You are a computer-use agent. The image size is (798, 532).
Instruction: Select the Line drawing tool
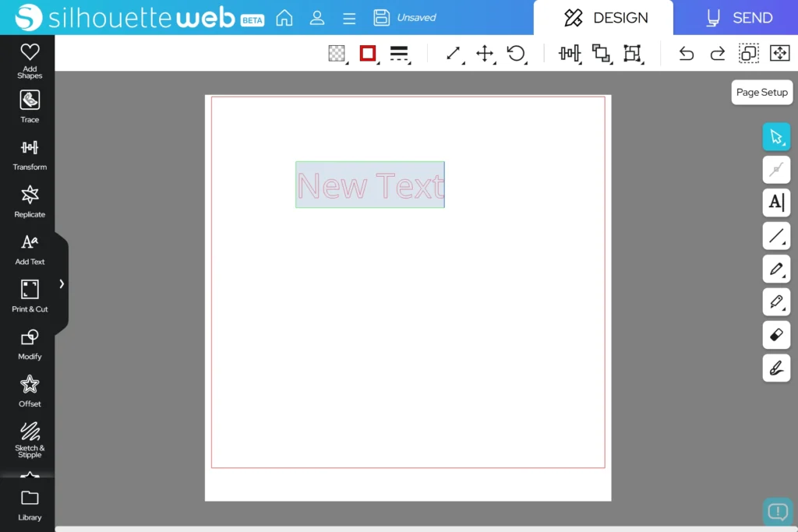coord(776,235)
